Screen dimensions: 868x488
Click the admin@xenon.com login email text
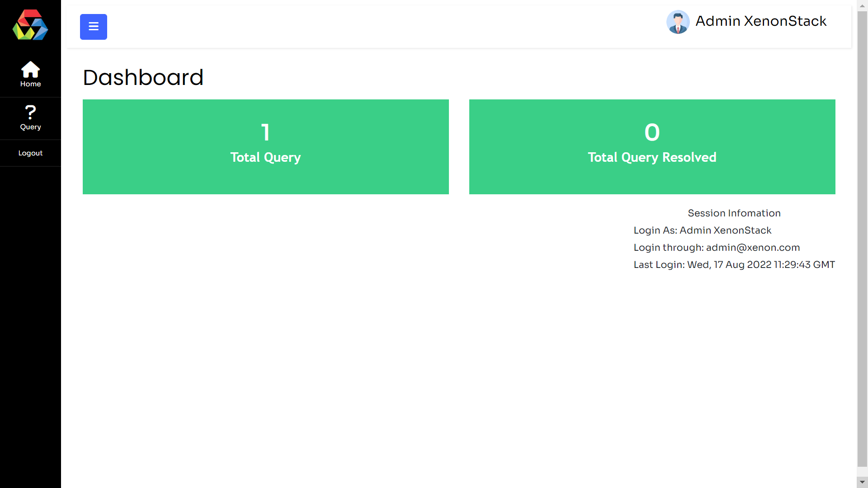753,248
